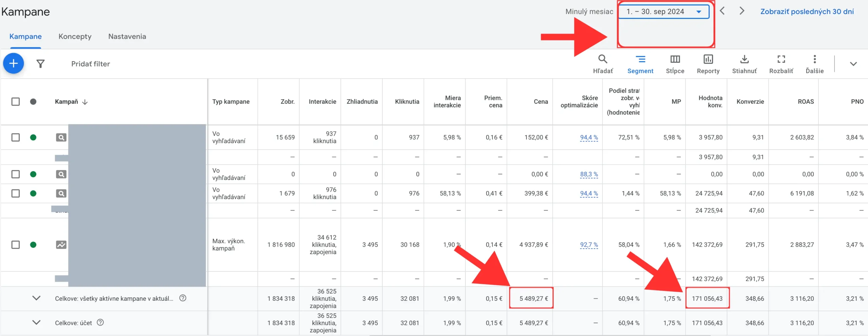
Task: Click the Pridať filter field
Action: click(91, 64)
